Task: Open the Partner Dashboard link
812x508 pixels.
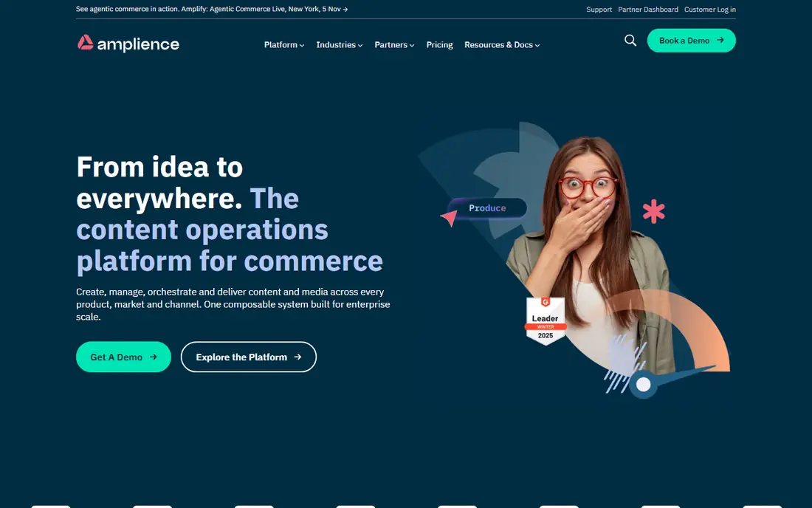Action: pos(648,10)
